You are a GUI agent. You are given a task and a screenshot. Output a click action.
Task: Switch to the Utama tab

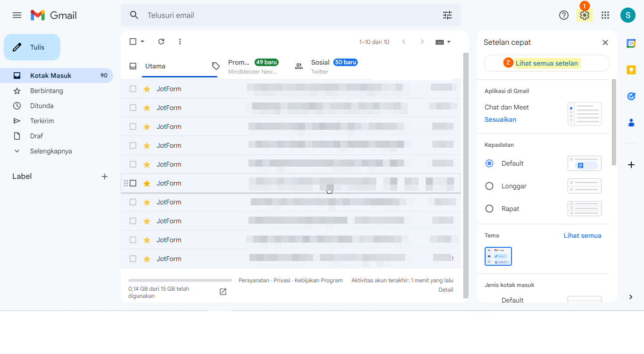pyautogui.click(x=167, y=66)
